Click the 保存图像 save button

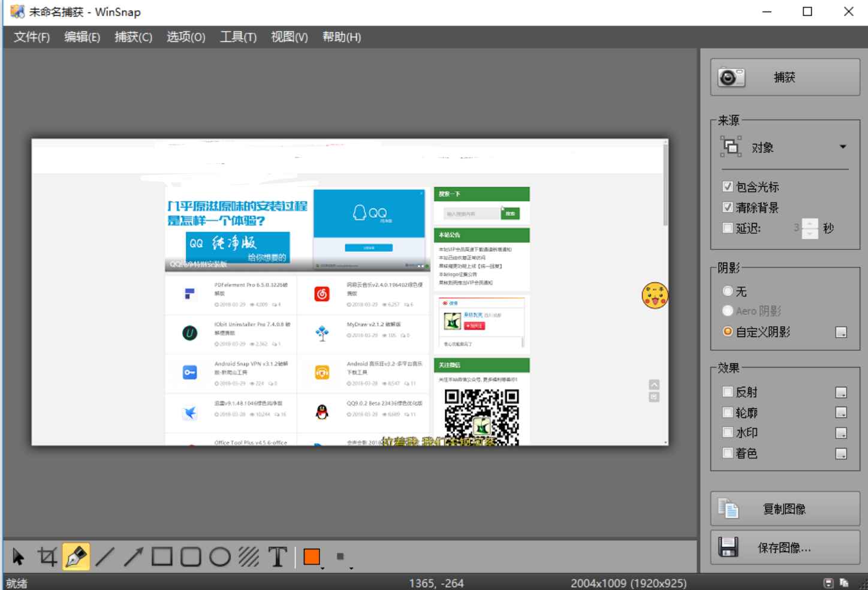pos(785,547)
